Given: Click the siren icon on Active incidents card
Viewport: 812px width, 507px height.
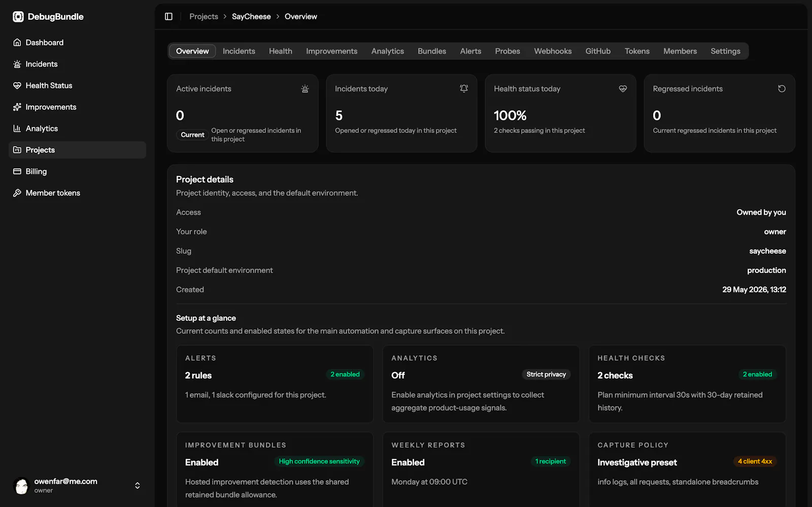Looking at the screenshot, I should point(305,89).
